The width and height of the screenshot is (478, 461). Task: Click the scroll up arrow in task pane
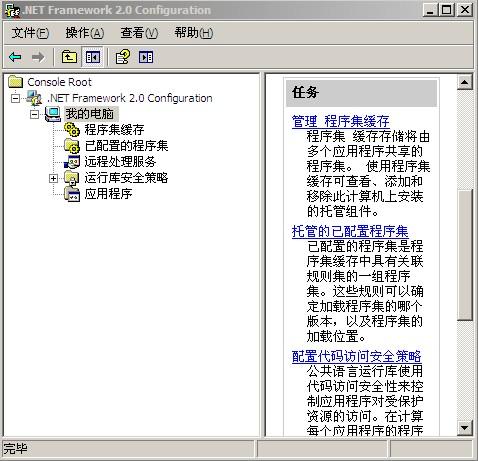(465, 82)
